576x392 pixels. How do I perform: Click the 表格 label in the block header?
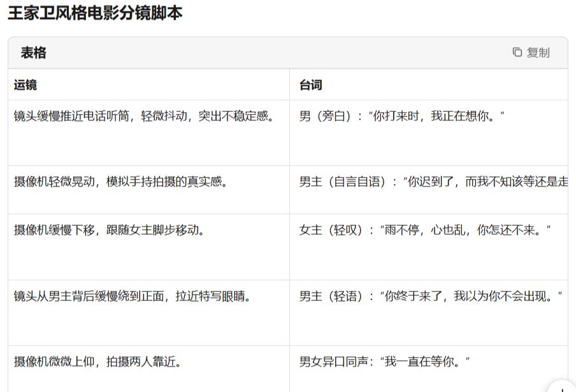(33, 53)
